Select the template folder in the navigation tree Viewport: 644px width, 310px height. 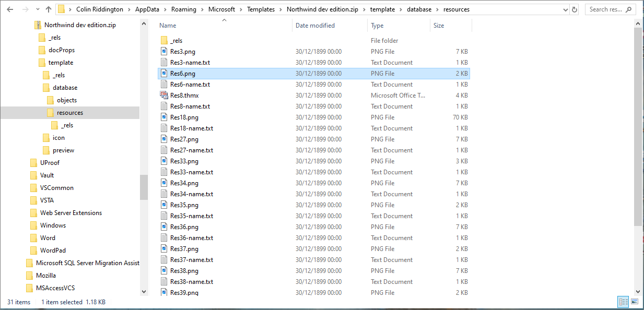[61, 63]
